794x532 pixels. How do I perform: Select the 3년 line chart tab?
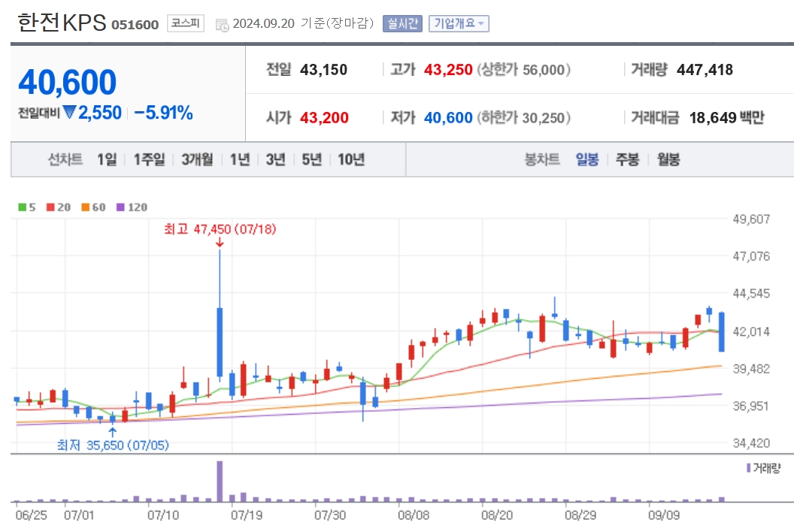pyautogui.click(x=276, y=159)
